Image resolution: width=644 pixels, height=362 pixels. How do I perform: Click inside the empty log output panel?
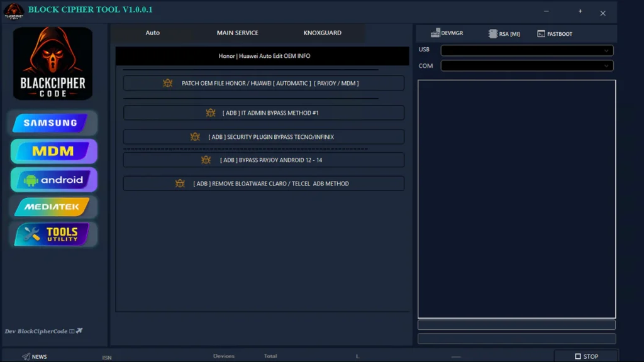(516, 199)
